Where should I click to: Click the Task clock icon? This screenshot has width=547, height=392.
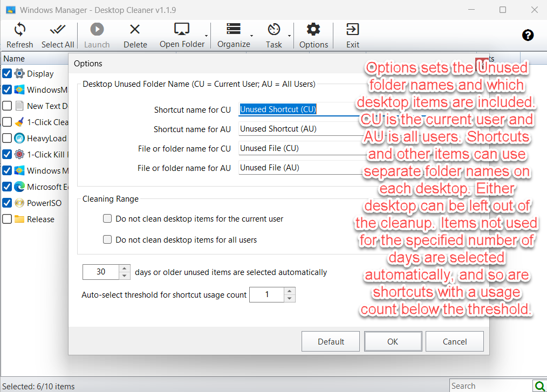[x=274, y=29]
